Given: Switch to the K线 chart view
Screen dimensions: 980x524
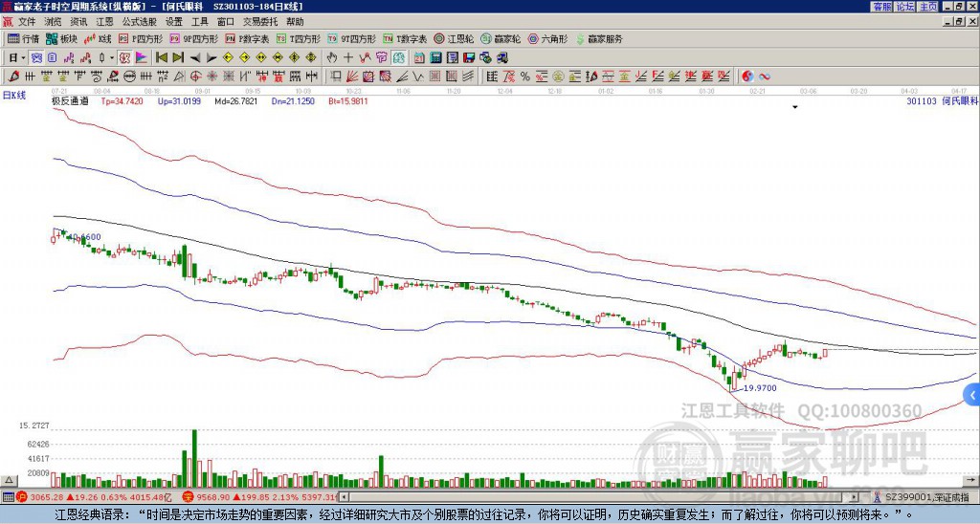Looking at the screenshot, I should (x=99, y=38).
